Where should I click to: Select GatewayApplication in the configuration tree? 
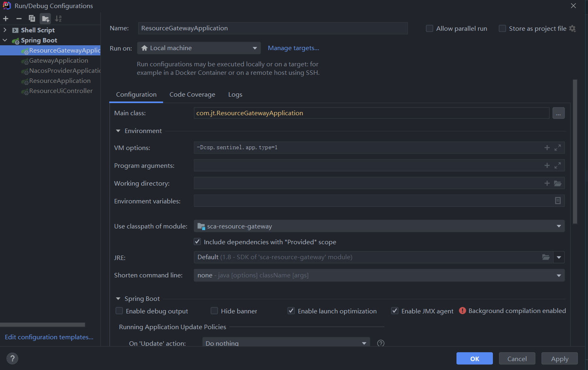(x=58, y=61)
